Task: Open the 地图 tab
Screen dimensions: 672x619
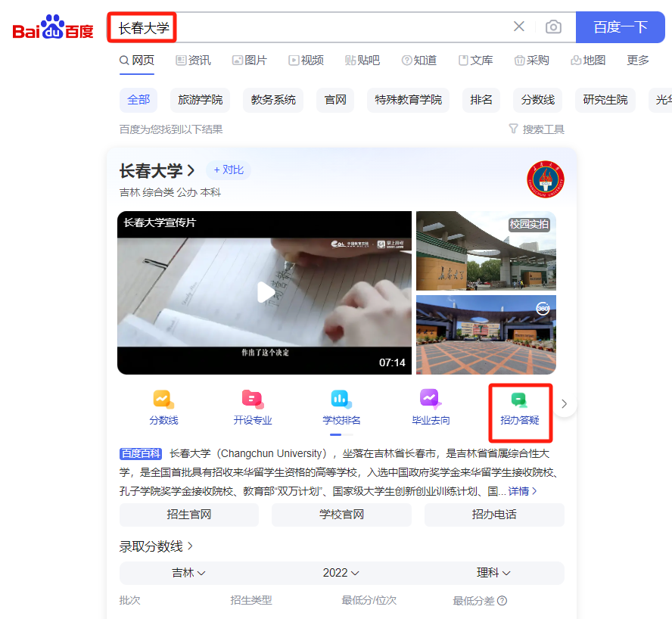Action: [588, 61]
